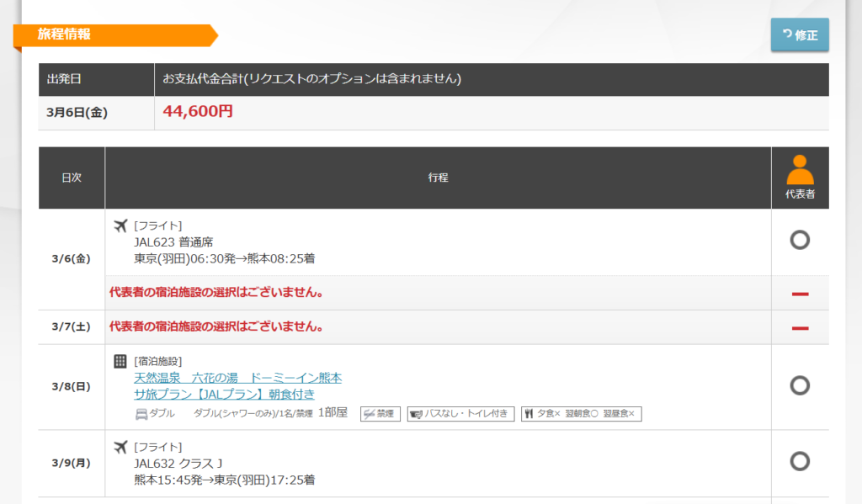Screen dimensions: 862x504
Task: Click the airplane icon for flight JAL623
Action: tap(120, 225)
